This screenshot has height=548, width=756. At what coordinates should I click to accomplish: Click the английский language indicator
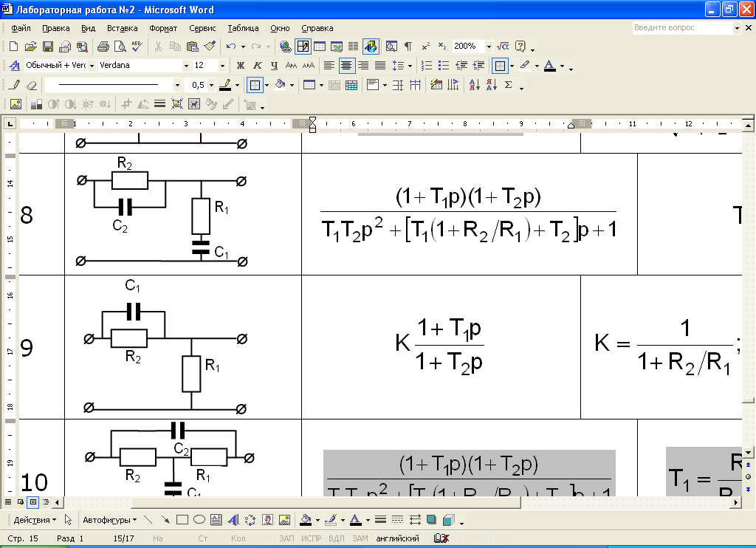point(397,538)
